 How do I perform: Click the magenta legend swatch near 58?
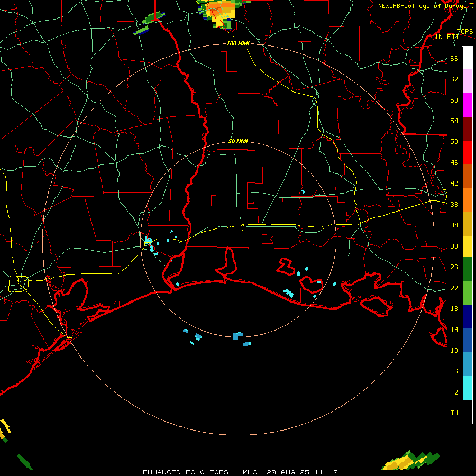pos(467,105)
